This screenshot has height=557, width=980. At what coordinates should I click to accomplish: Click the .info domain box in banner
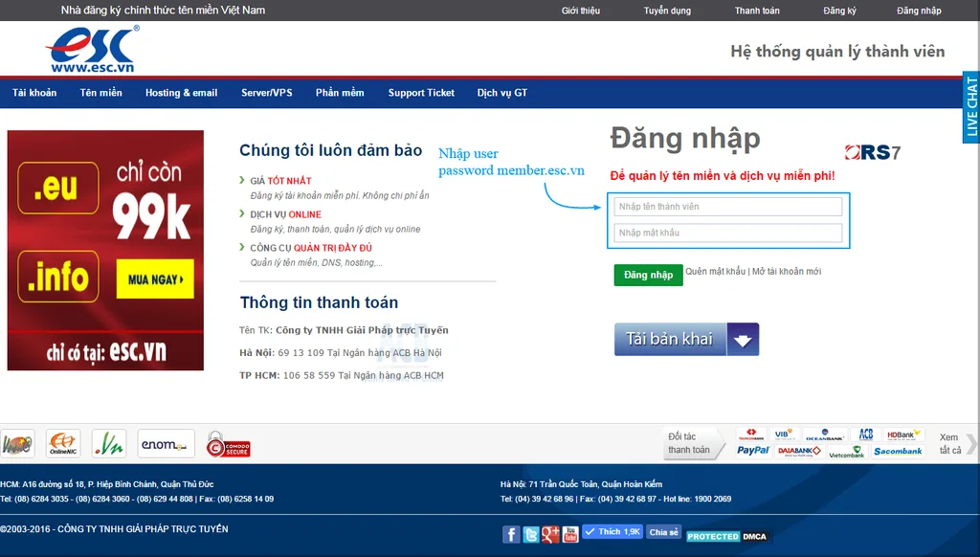[x=58, y=277]
